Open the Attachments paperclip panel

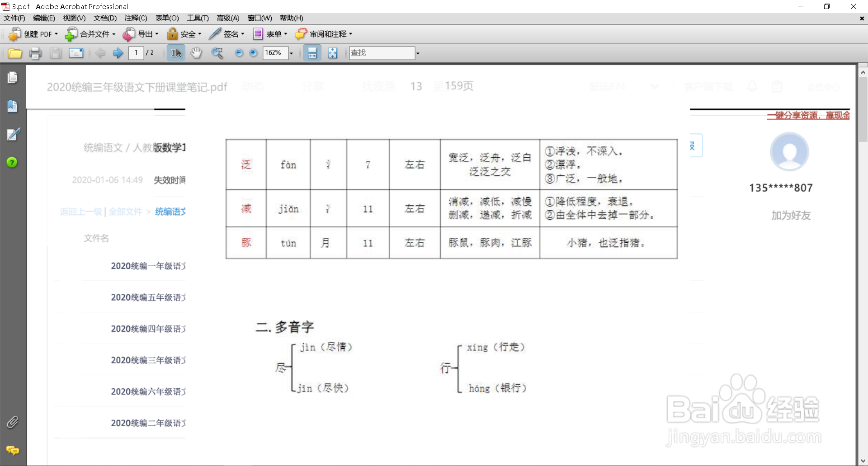click(12, 423)
